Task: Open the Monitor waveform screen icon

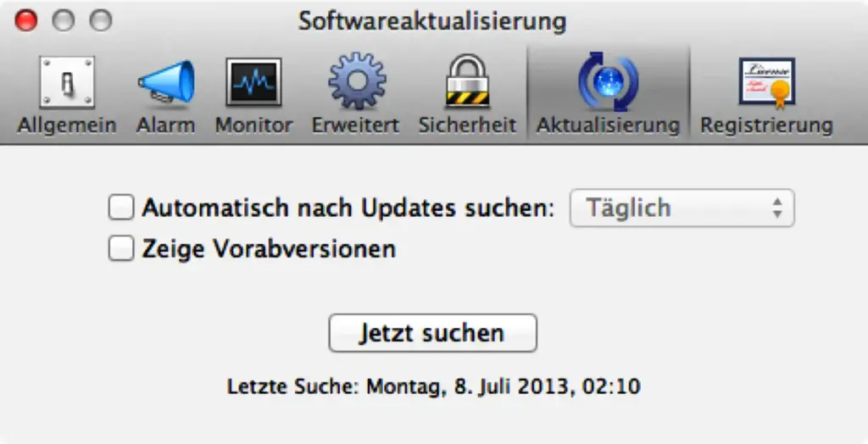Action: [x=253, y=82]
